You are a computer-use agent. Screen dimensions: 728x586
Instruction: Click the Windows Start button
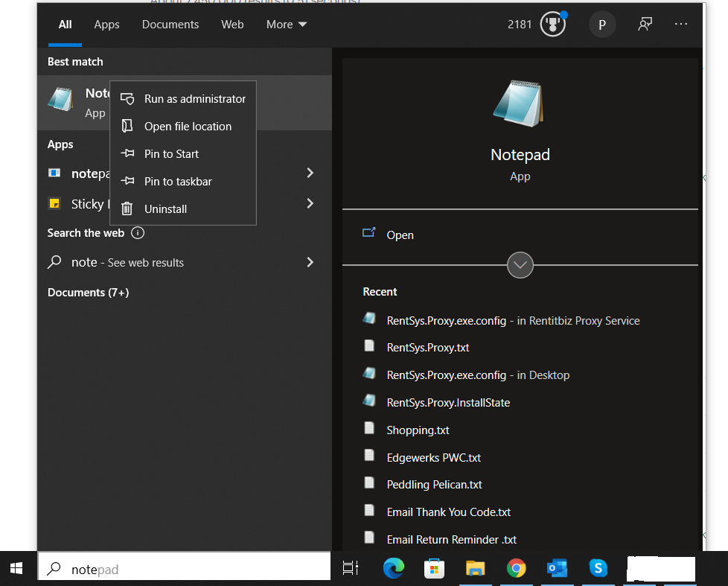(16, 568)
